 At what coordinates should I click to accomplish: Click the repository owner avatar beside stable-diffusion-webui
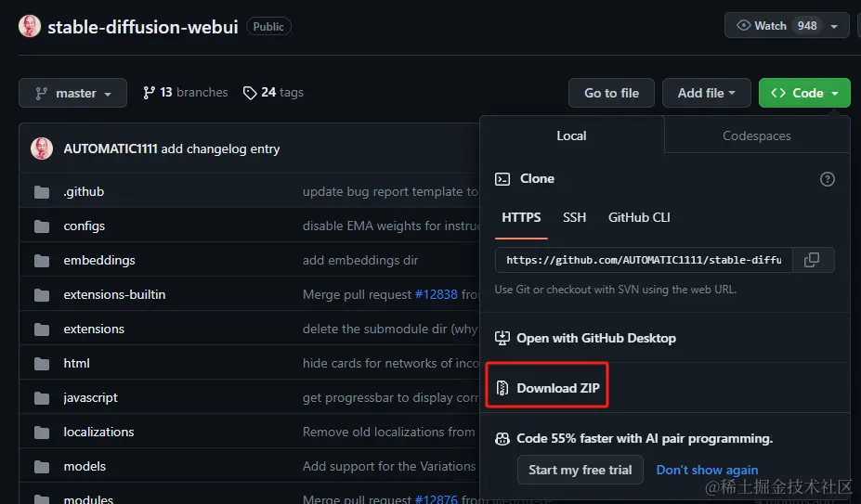30,26
